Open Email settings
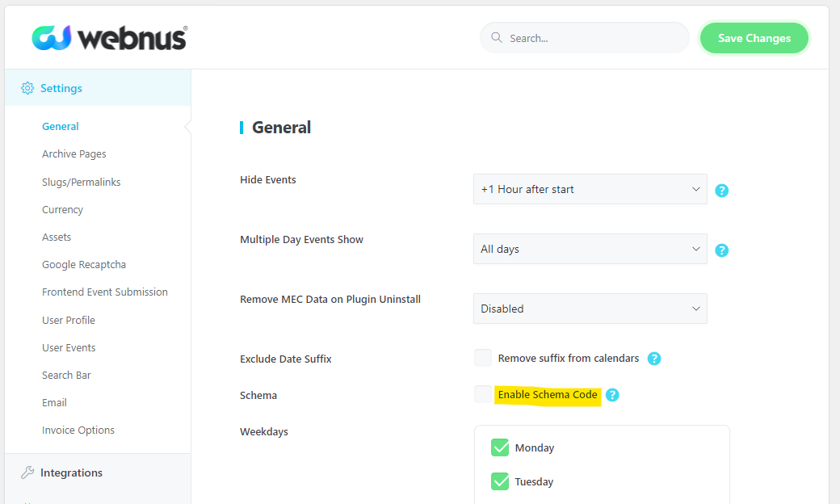 (x=55, y=403)
